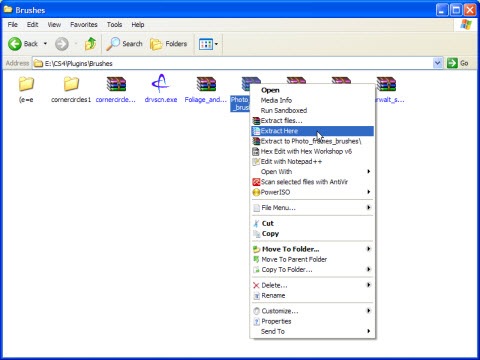Screen dimensions: 480x360
Task: Click the Properties icon in menu
Action: point(256,321)
